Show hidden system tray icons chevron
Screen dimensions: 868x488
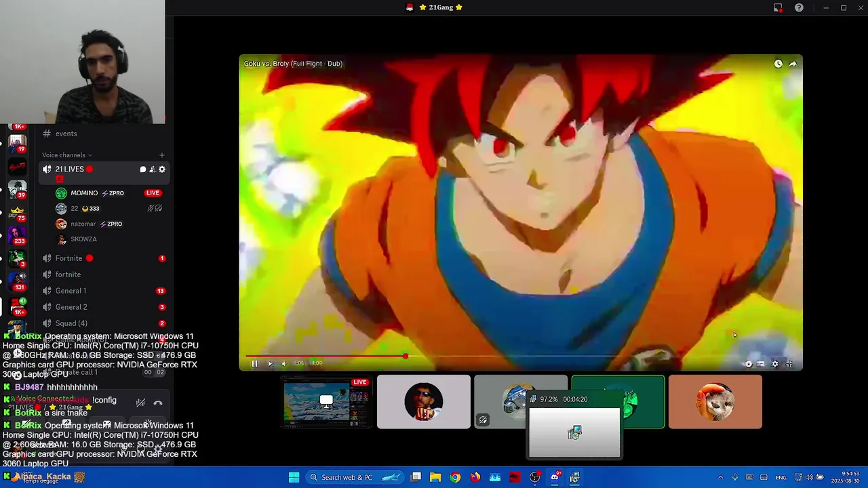[720, 477]
